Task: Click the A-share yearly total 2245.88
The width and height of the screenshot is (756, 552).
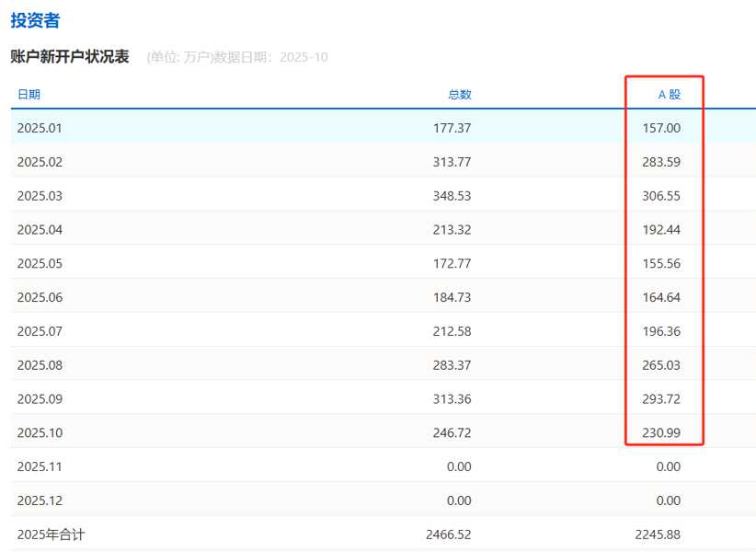Action: click(x=658, y=535)
